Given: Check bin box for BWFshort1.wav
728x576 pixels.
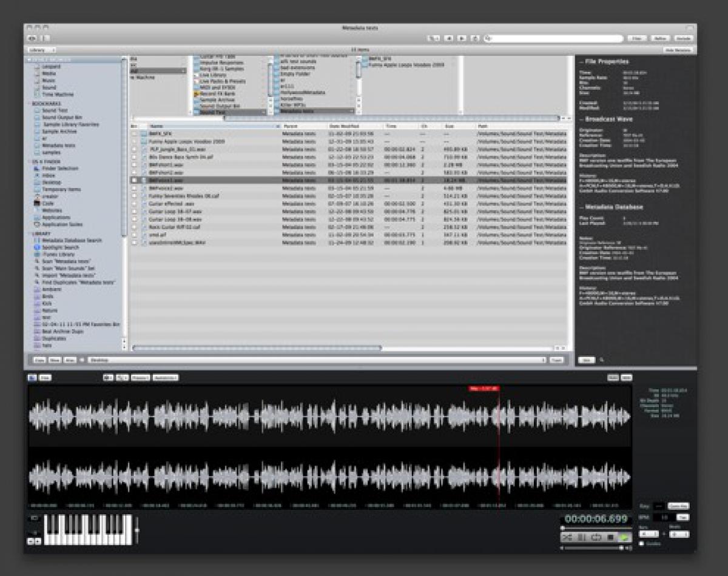Looking at the screenshot, I should [x=135, y=165].
